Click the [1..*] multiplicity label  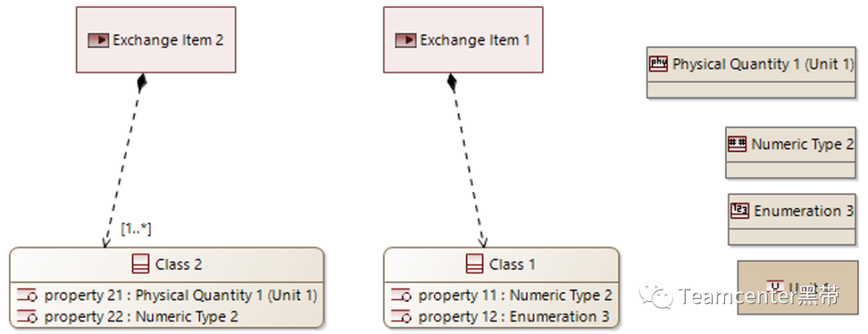click(x=136, y=228)
